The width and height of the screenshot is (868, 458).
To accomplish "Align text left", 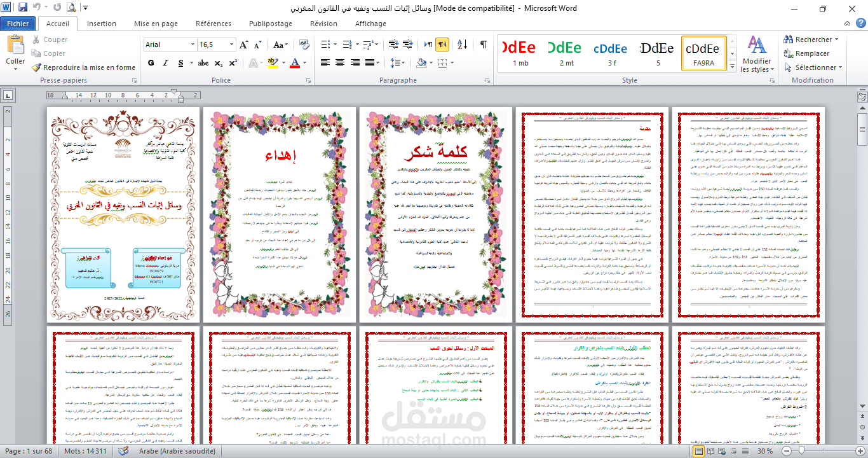I will point(325,63).
